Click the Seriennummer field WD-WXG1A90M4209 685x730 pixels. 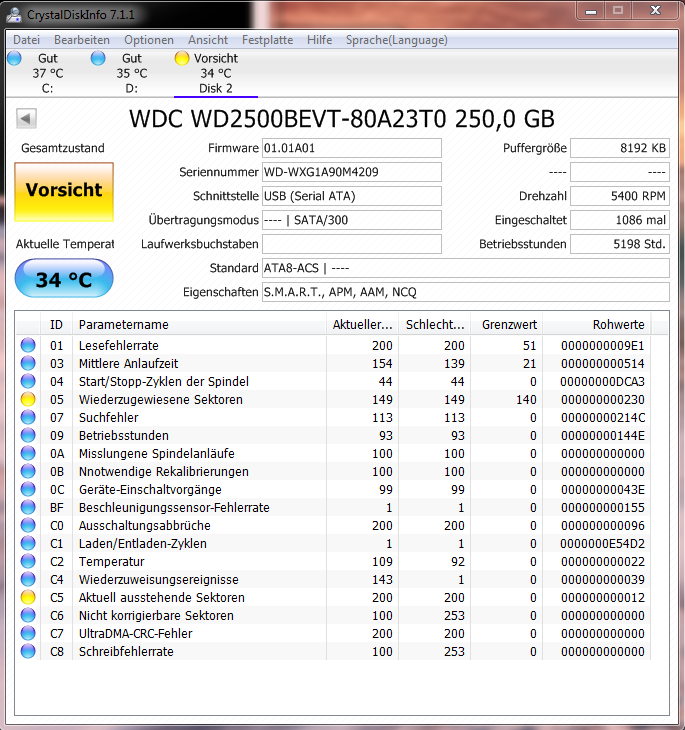[x=352, y=172]
